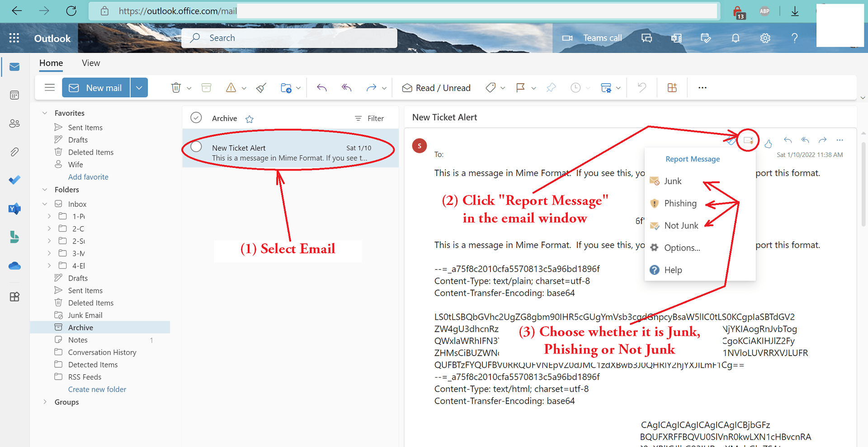Sweep messages with the broom icon
The width and height of the screenshot is (868, 447).
(261, 88)
